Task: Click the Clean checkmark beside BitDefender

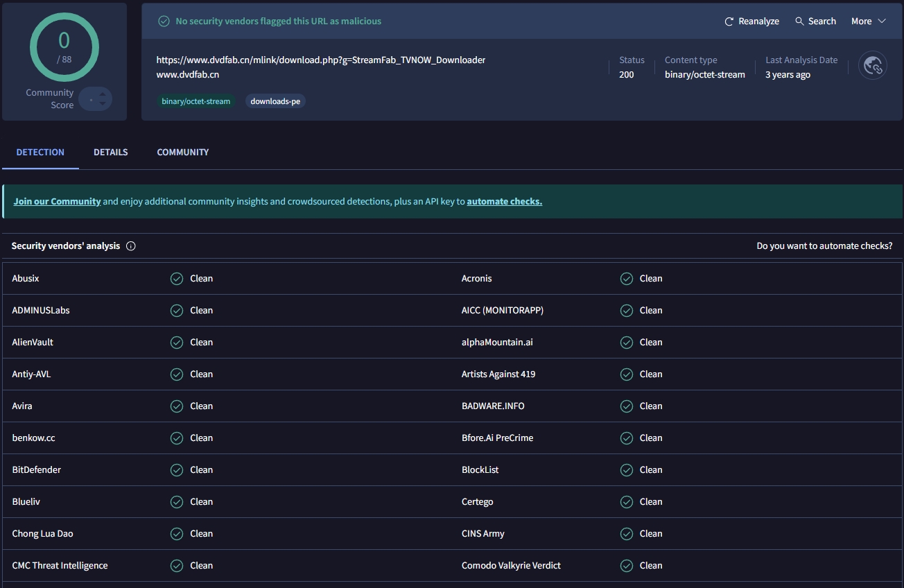Action: (x=176, y=469)
